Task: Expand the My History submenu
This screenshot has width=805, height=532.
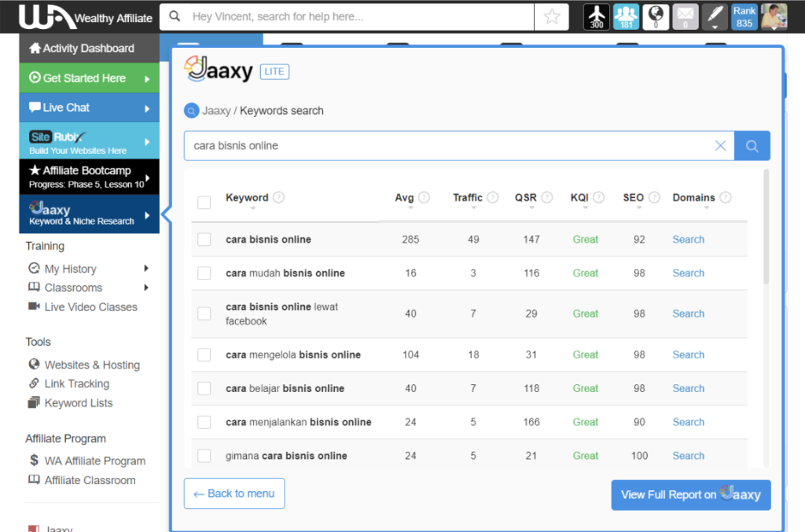Action: [x=146, y=269]
